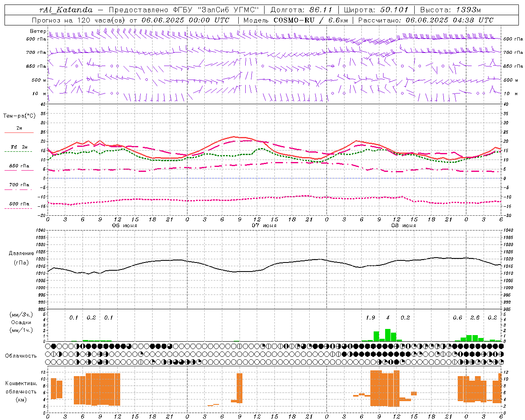The image size is (525, 420).
Task: Click the 06 июня date label
Action: pyautogui.click(x=125, y=226)
